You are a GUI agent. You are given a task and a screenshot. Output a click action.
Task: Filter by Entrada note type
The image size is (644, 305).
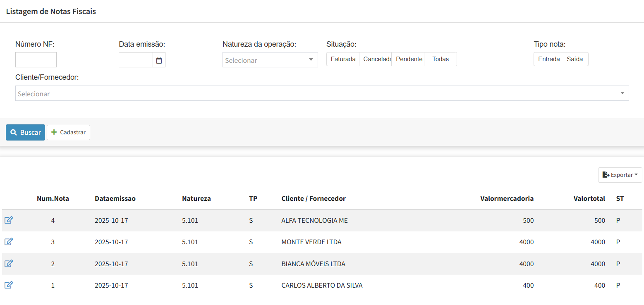pyautogui.click(x=548, y=59)
